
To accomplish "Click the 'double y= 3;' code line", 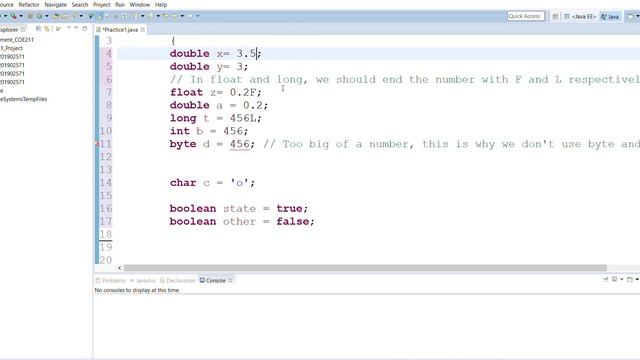I will click(209, 67).
